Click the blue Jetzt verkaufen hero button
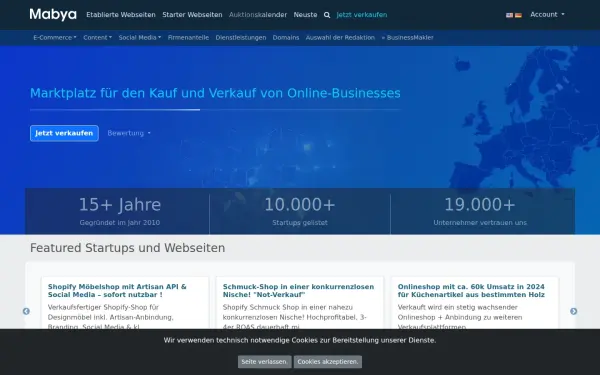600x375 pixels. 64,133
